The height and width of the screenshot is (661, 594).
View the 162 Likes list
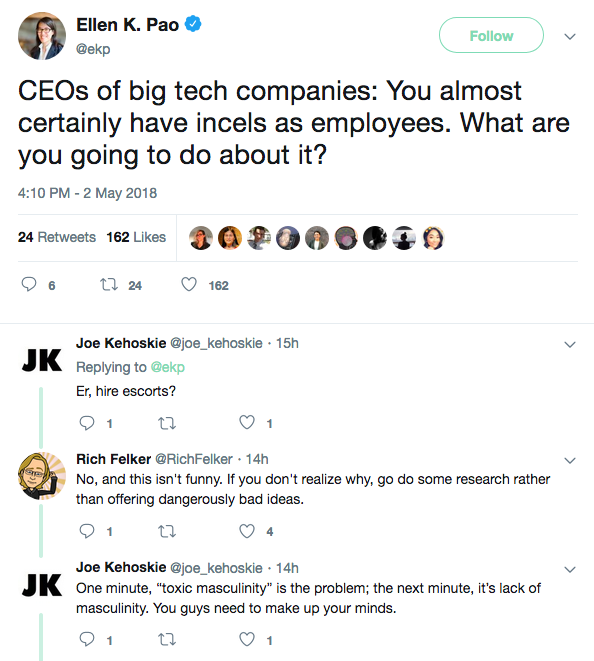pos(136,237)
